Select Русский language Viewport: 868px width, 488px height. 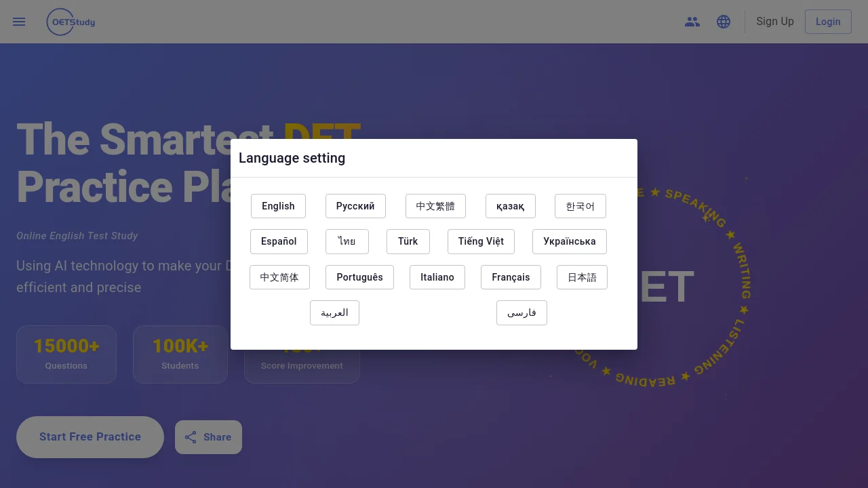pos(355,206)
